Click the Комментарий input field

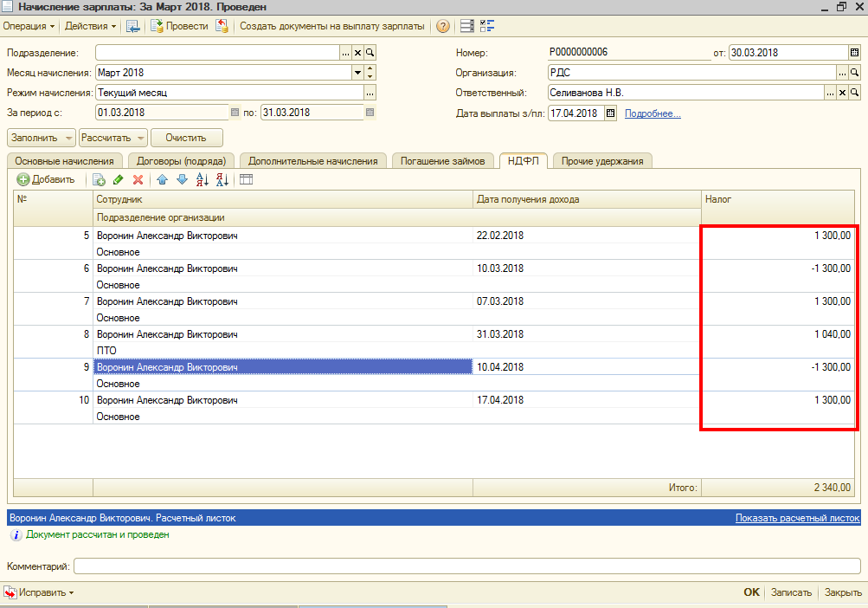pyautogui.click(x=466, y=566)
